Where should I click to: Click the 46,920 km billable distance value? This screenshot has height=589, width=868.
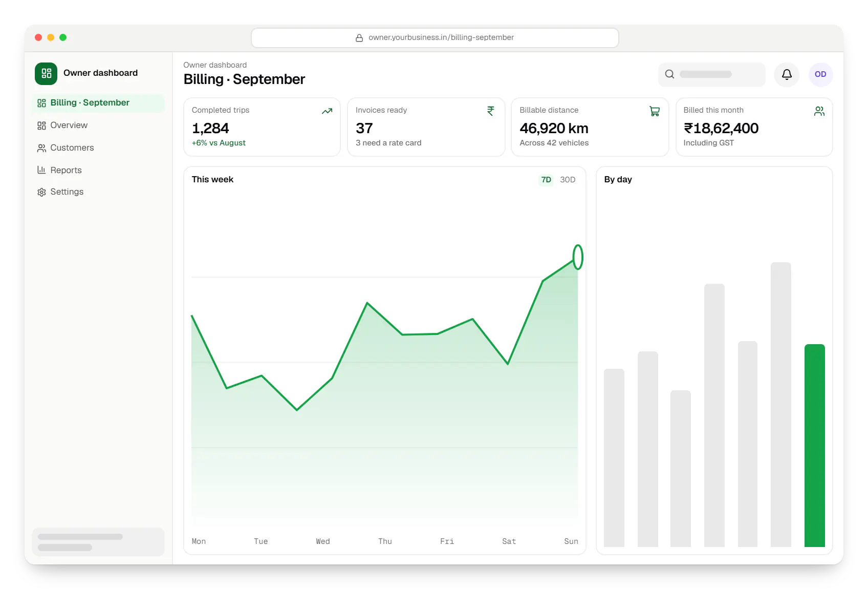point(554,128)
